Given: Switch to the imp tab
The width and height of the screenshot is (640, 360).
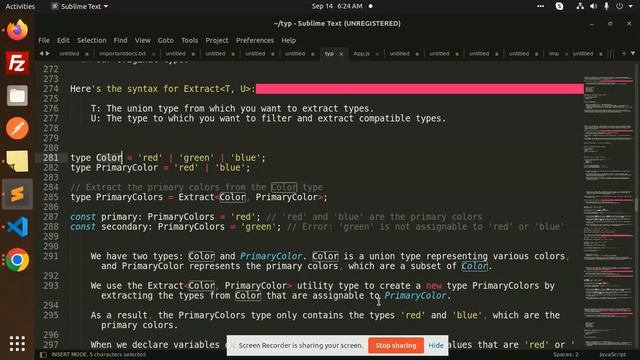Looking at the screenshot, I should pyautogui.click(x=554, y=54).
